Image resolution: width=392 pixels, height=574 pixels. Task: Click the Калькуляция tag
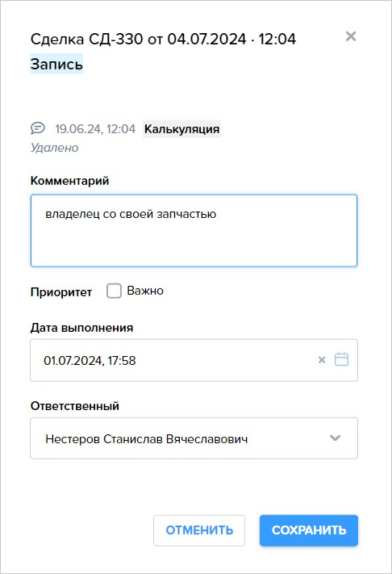click(x=181, y=129)
